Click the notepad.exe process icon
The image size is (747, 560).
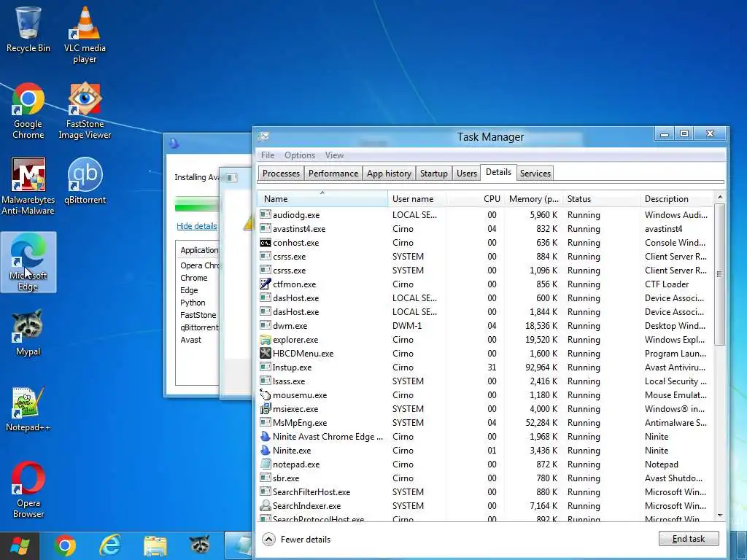pyautogui.click(x=266, y=464)
